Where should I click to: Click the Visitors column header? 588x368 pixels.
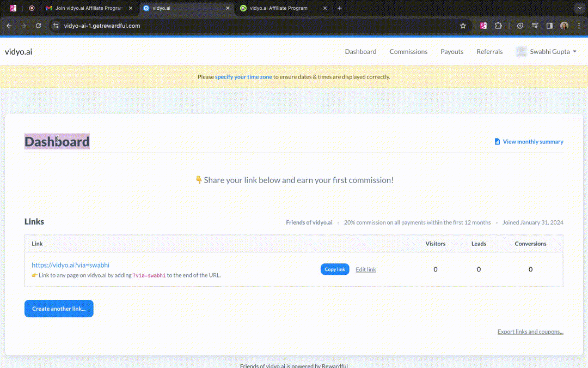point(436,244)
